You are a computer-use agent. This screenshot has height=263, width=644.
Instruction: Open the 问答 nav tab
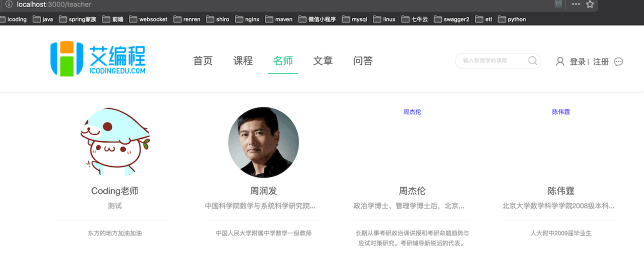363,61
